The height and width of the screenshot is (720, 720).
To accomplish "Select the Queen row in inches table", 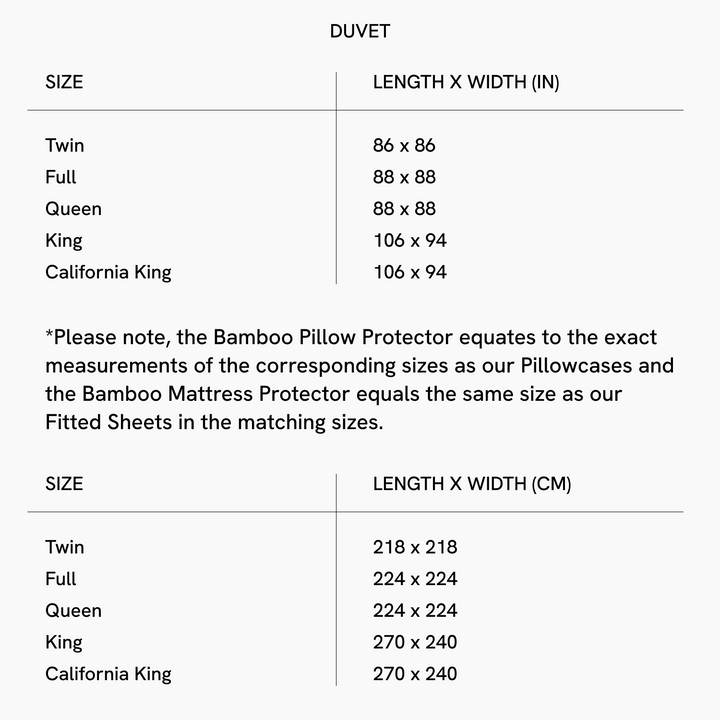I will click(73, 209).
